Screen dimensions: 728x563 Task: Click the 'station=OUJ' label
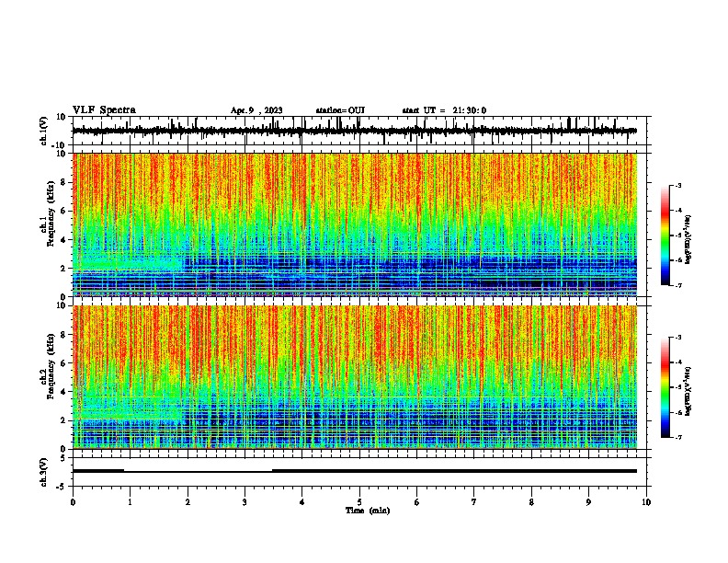340,110
